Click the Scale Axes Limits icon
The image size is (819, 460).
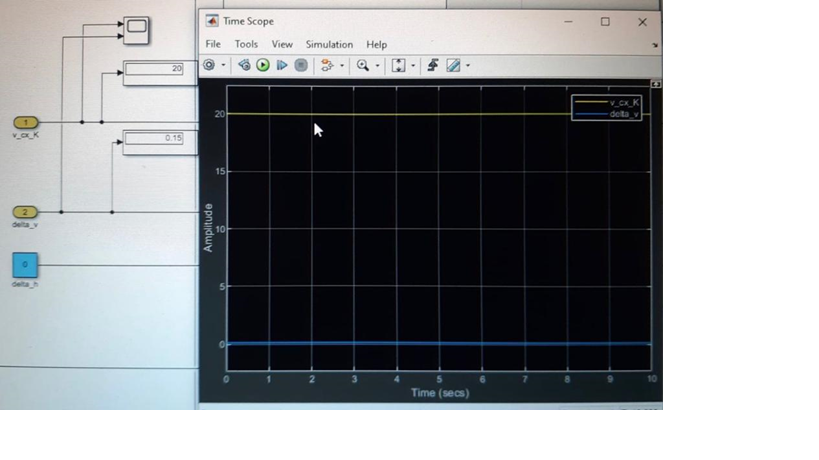click(398, 65)
